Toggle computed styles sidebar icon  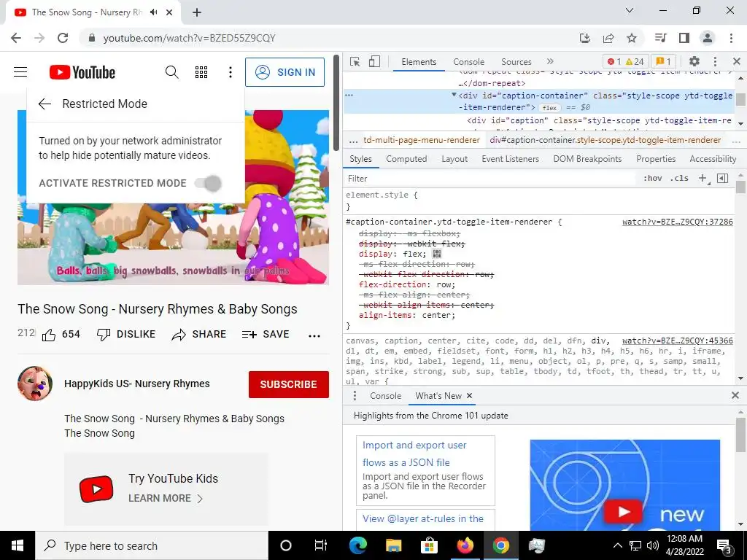click(x=723, y=178)
